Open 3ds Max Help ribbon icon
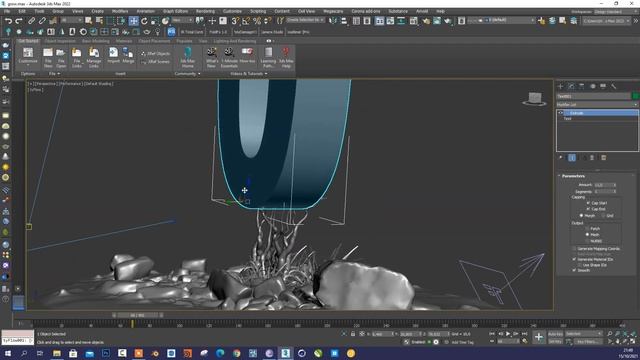 pyautogui.click(x=286, y=57)
